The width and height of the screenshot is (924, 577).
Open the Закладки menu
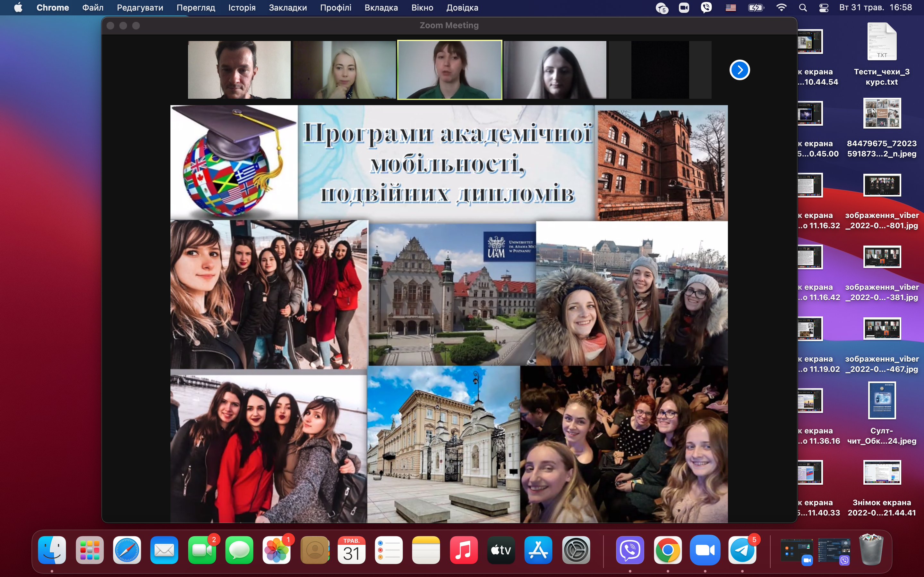[x=287, y=8]
